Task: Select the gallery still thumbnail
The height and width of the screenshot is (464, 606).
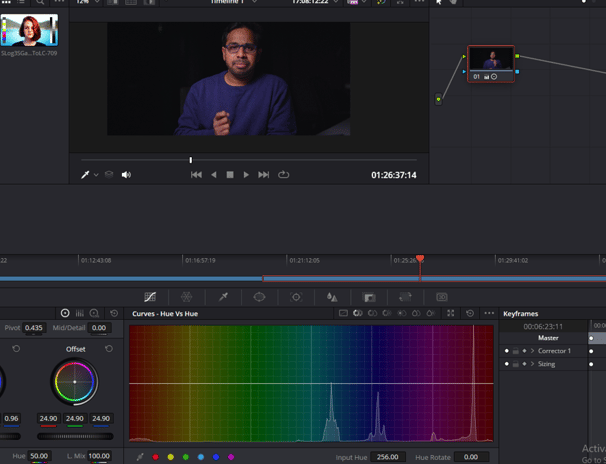Action: [x=29, y=30]
